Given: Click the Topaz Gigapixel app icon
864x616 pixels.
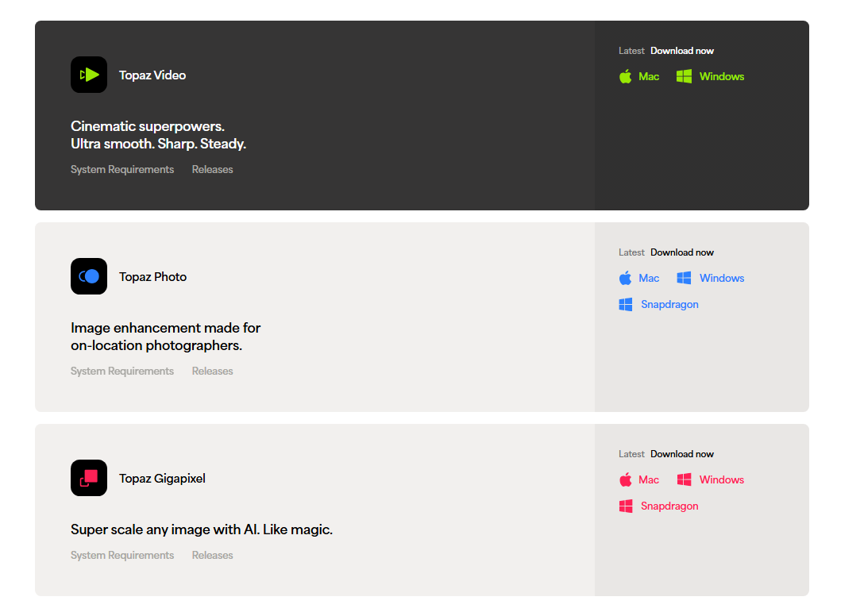Looking at the screenshot, I should tap(89, 478).
